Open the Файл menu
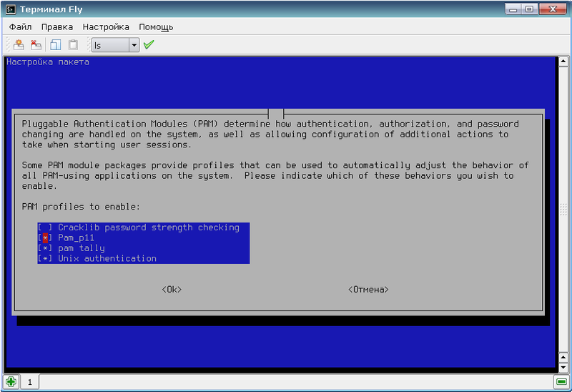Viewport: 572px width, 392px height. click(x=21, y=27)
